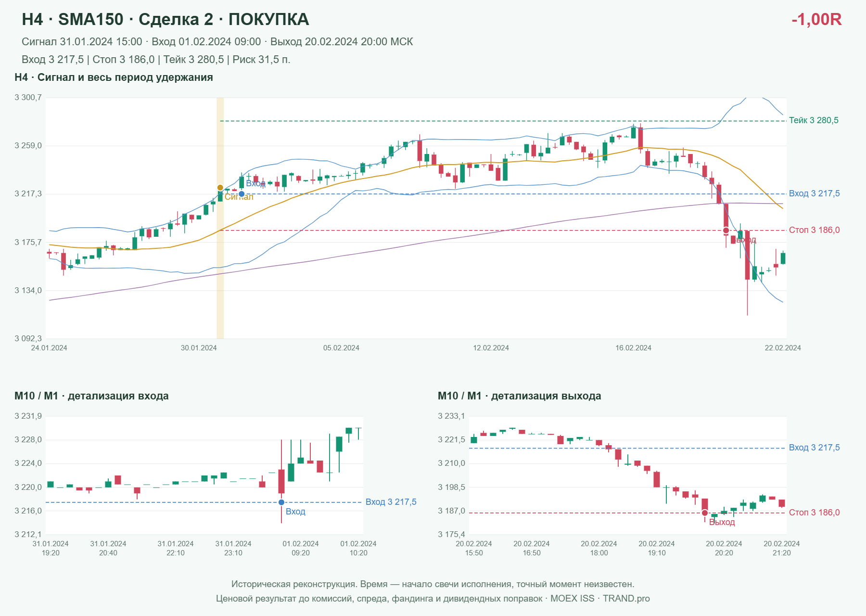Image resolution: width=866 pixels, height=616 pixels.
Task: Click the blue Вход dot in entry detail chart
Action: point(281,502)
